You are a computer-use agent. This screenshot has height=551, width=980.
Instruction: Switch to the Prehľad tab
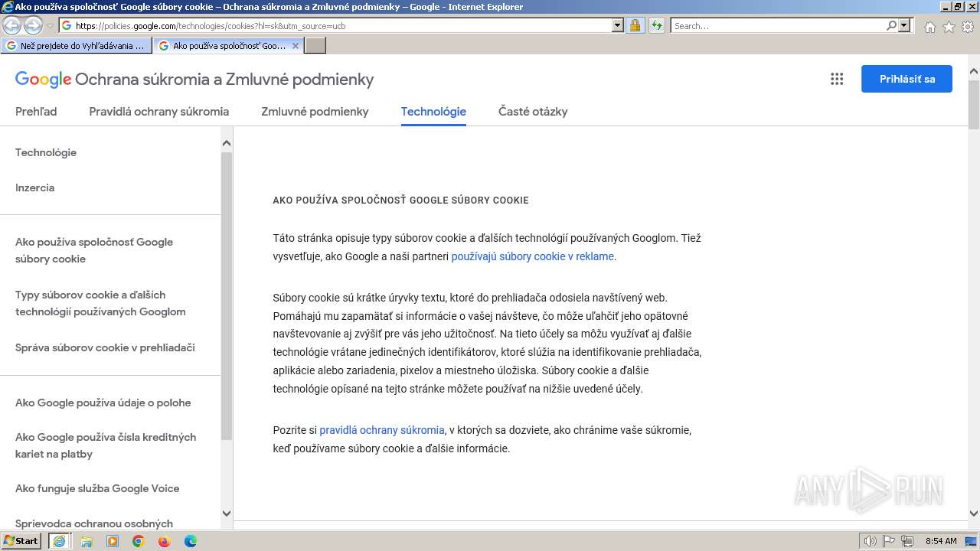[x=36, y=111]
